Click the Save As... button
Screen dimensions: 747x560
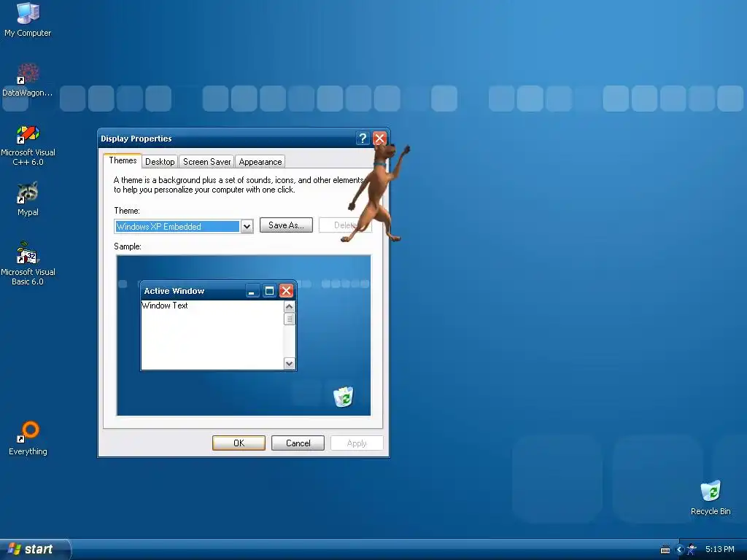(x=286, y=225)
